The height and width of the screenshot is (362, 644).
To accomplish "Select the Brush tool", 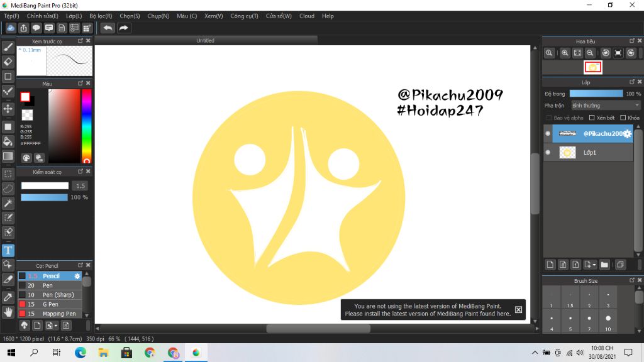I will [8, 47].
